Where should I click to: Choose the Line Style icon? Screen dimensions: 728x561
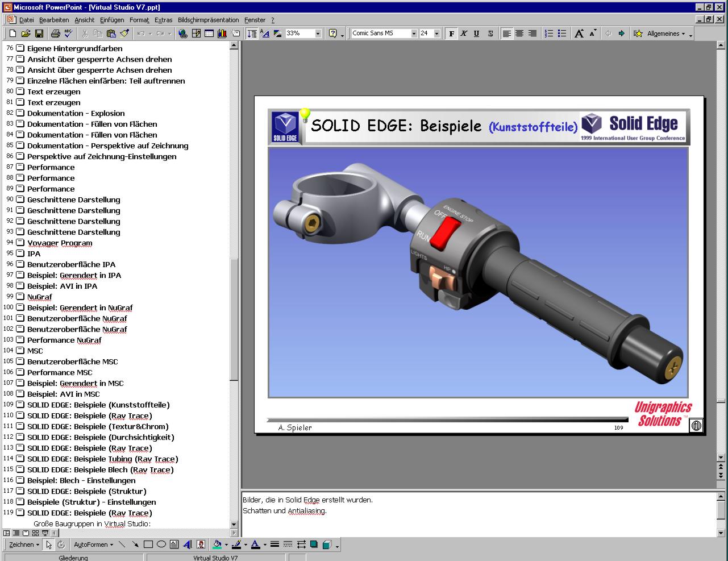pyautogui.click(x=274, y=545)
